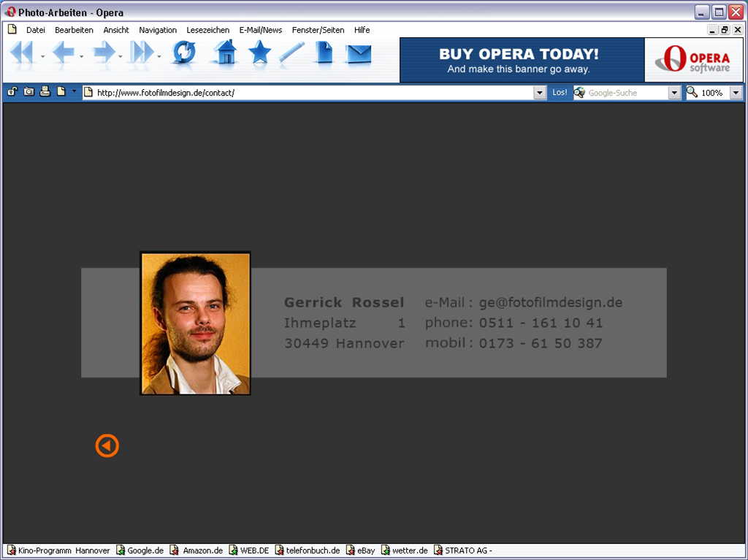Expand the Google-Suche search dropdown
The width and height of the screenshot is (748, 560).
tap(674, 93)
